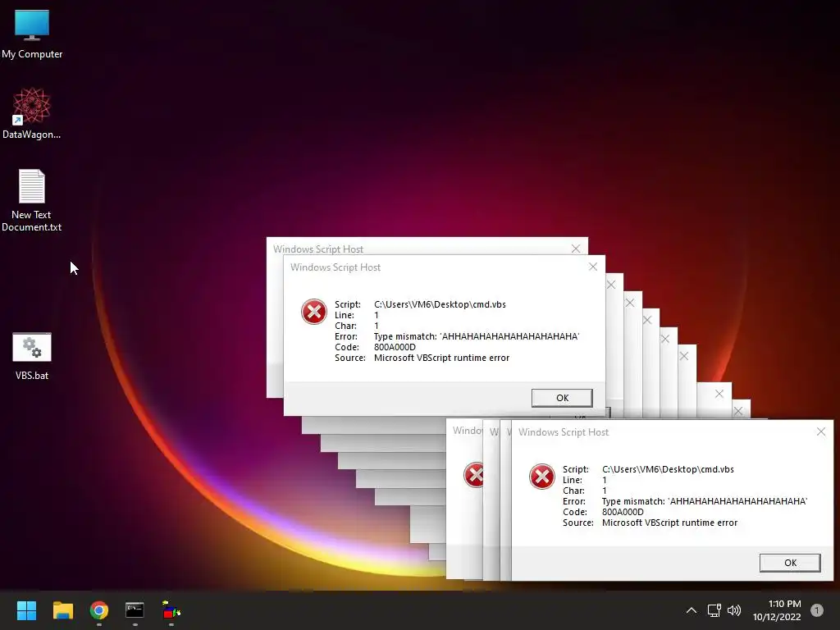Switch to the Command Prompt taskbar icon
The height and width of the screenshot is (630, 840).
tap(135, 610)
